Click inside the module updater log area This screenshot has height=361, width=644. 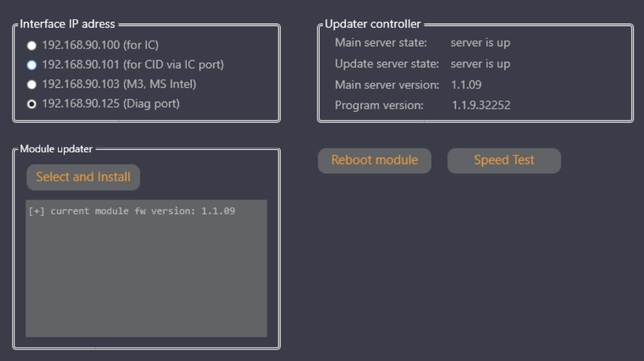point(146,277)
